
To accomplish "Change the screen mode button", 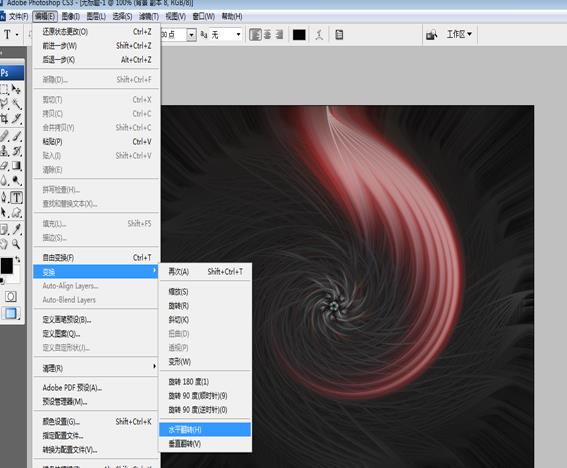I will (x=10, y=313).
